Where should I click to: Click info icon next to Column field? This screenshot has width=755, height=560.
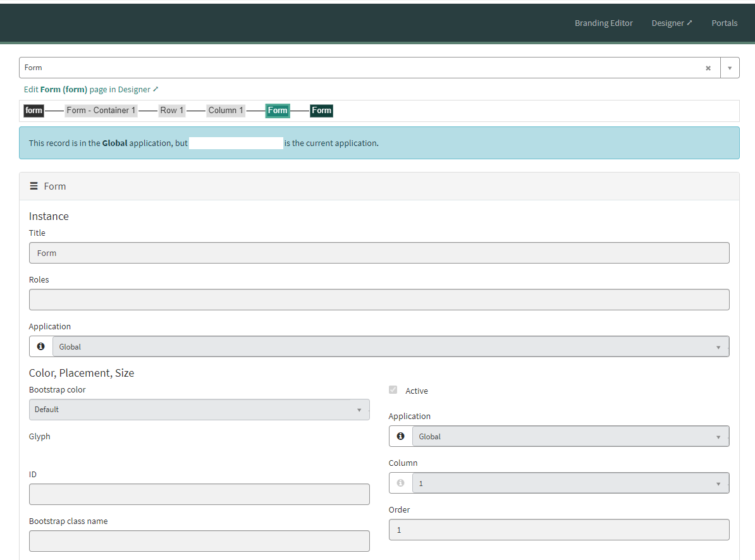(400, 483)
